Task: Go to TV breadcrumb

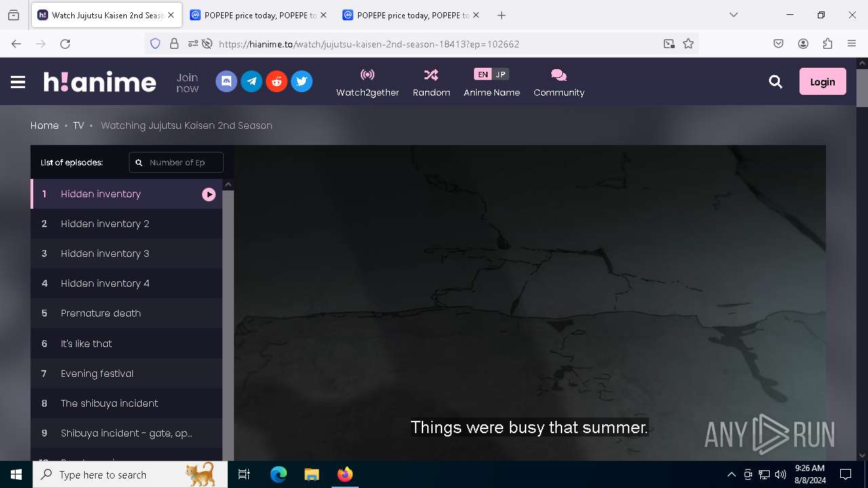Action: [79, 125]
